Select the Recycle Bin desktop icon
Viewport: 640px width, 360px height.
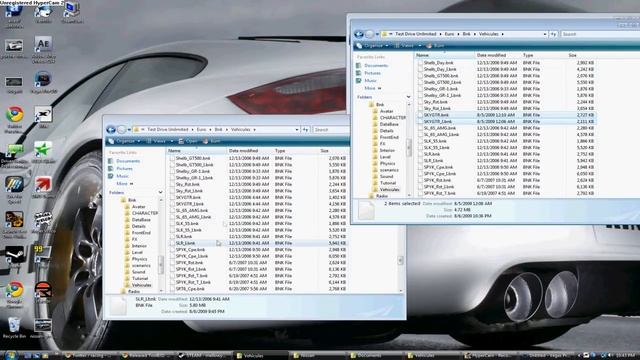pyautogui.click(x=14, y=328)
